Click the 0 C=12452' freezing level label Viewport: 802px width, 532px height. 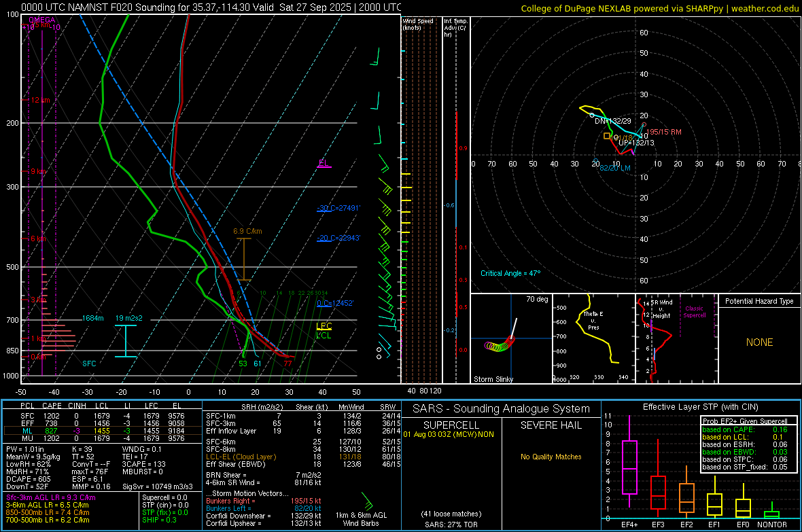click(x=335, y=303)
